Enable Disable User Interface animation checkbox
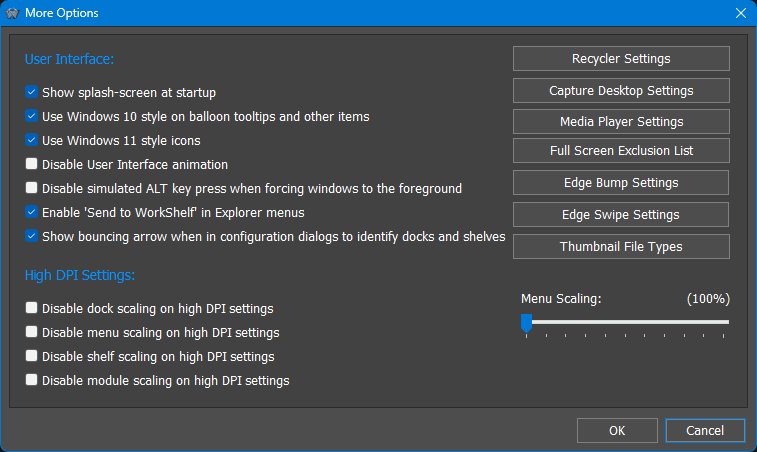Screen dimensions: 757x452 31,164
